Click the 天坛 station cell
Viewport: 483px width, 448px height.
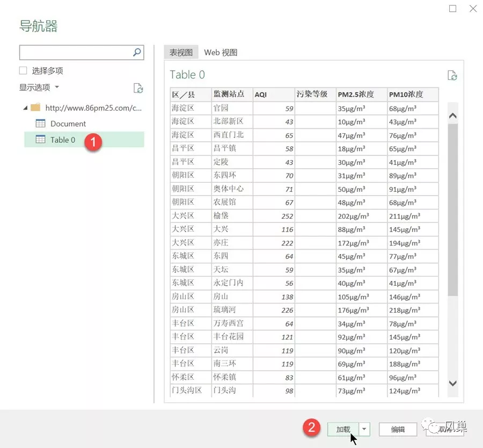[x=232, y=270]
